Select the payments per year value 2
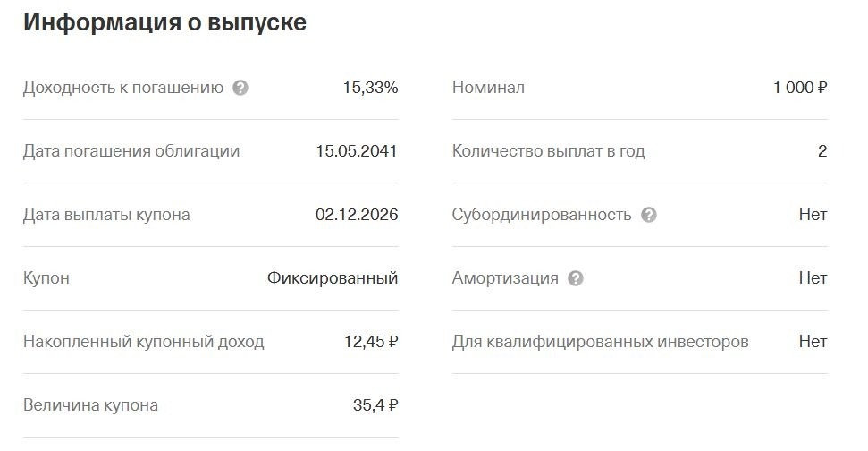This screenshot has height=451, width=868. (822, 151)
